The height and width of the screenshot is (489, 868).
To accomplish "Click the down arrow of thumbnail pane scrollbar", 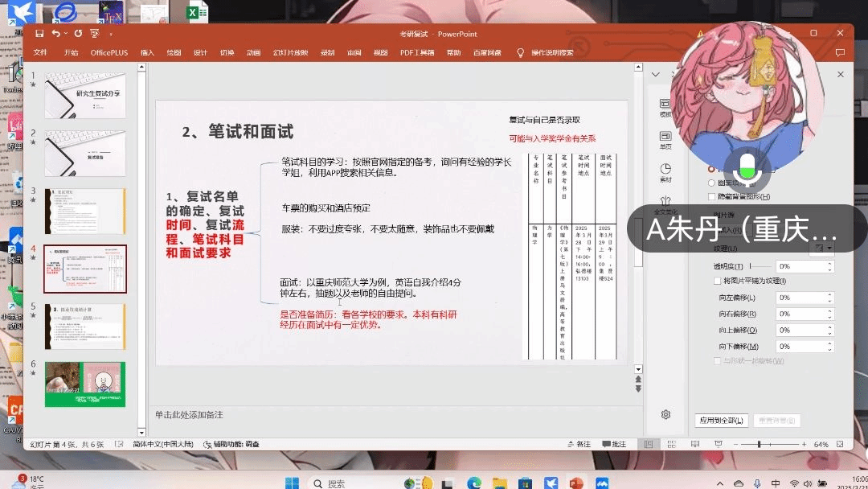I will (141, 432).
